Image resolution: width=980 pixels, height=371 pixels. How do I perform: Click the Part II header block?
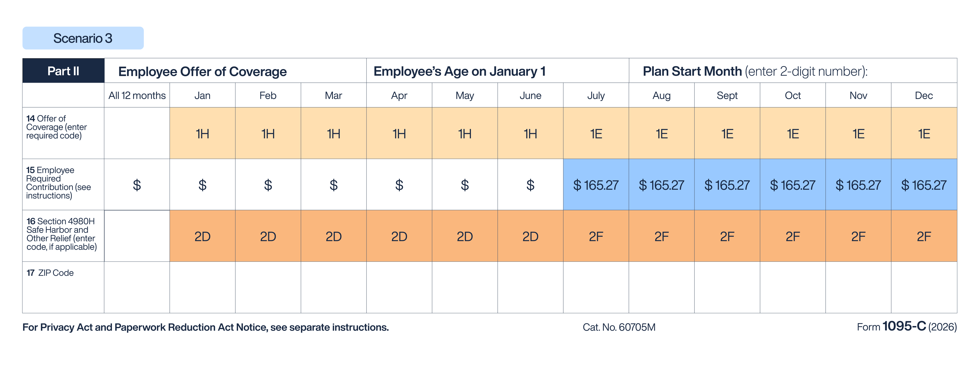(x=63, y=71)
